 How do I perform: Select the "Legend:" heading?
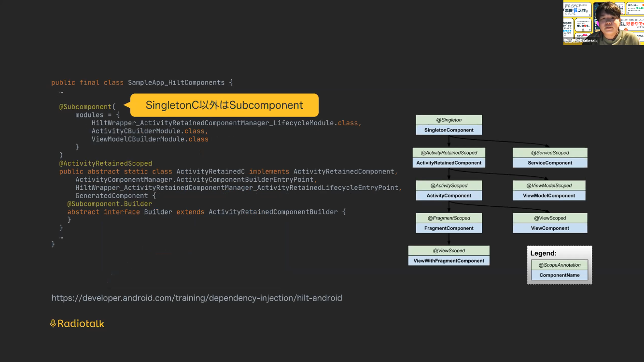pyautogui.click(x=544, y=253)
